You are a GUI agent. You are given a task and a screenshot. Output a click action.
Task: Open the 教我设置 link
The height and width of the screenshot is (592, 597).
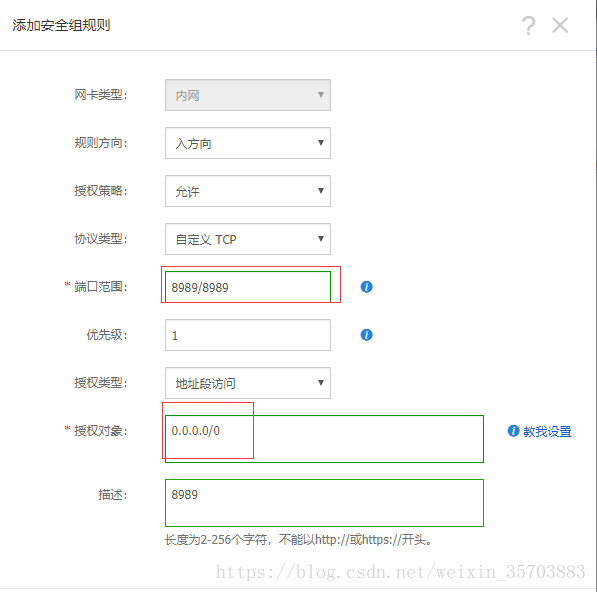point(547,431)
